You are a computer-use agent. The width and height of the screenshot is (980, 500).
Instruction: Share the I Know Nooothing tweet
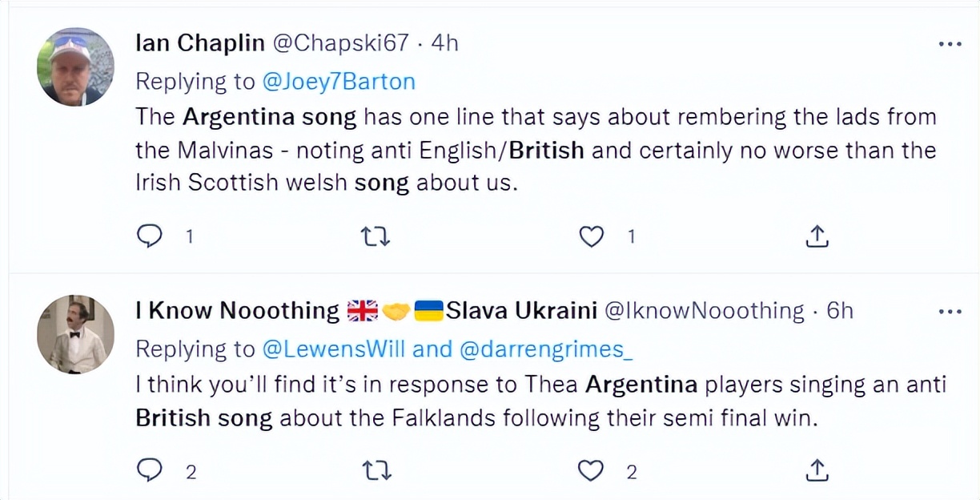coord(816,471)
